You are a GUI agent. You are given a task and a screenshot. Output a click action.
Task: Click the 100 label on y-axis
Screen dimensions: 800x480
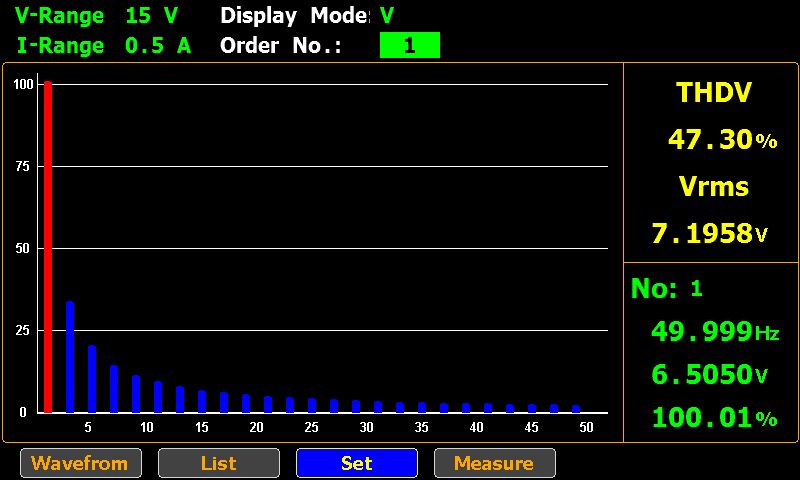pyautogui.click(x=24, y=85)
